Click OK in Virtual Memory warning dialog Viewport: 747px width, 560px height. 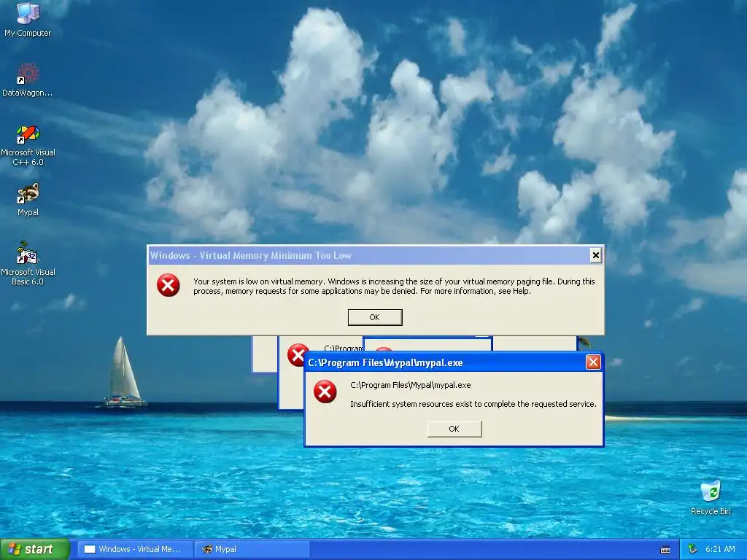click(x=375, y=317)
